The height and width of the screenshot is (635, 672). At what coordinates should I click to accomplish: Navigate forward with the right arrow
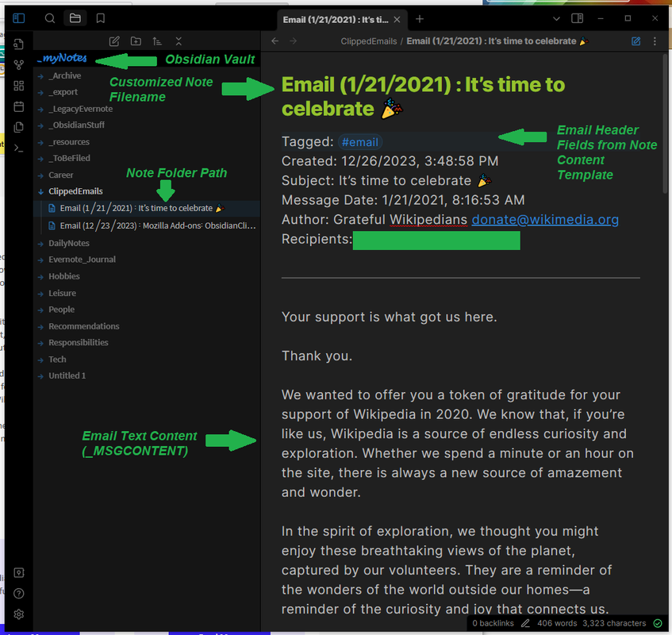click(293, 41)
